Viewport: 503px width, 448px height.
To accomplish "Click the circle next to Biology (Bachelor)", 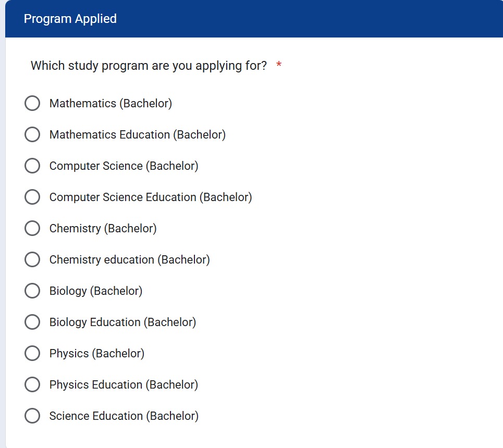I will click(32, 291).
